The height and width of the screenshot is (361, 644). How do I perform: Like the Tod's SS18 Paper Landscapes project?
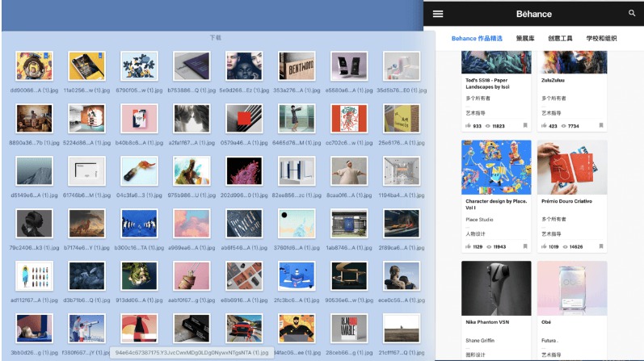click(468, 126)
